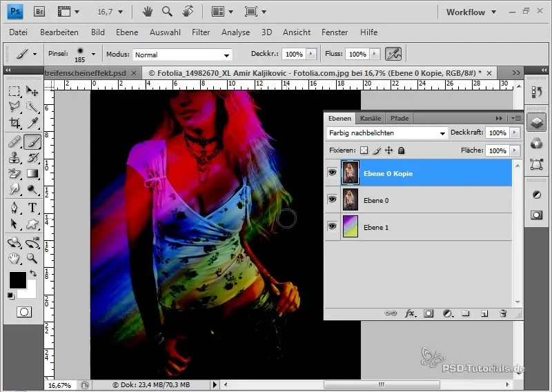Select the Path Selection tool
This screenshot has height=392, width=552.
coord(14,224)
